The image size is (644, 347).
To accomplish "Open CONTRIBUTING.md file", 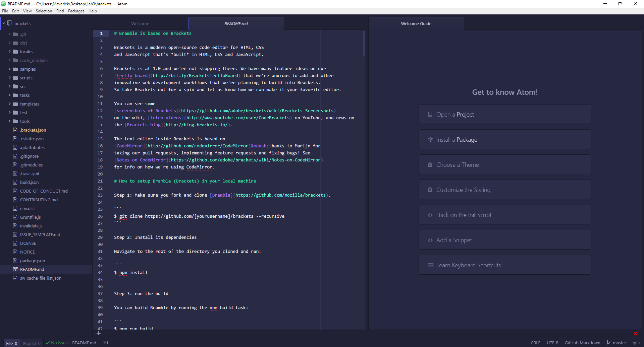I will coord(39,200).
